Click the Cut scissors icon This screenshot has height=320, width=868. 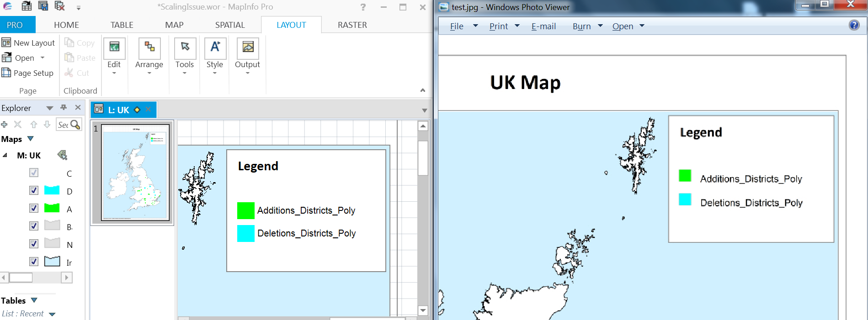69,73
